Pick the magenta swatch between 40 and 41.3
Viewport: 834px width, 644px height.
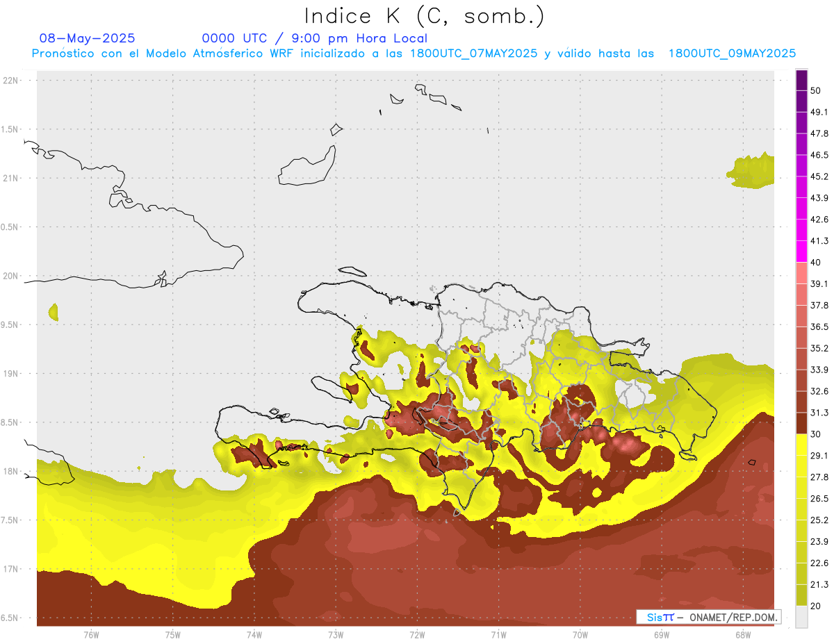(801, 251)
